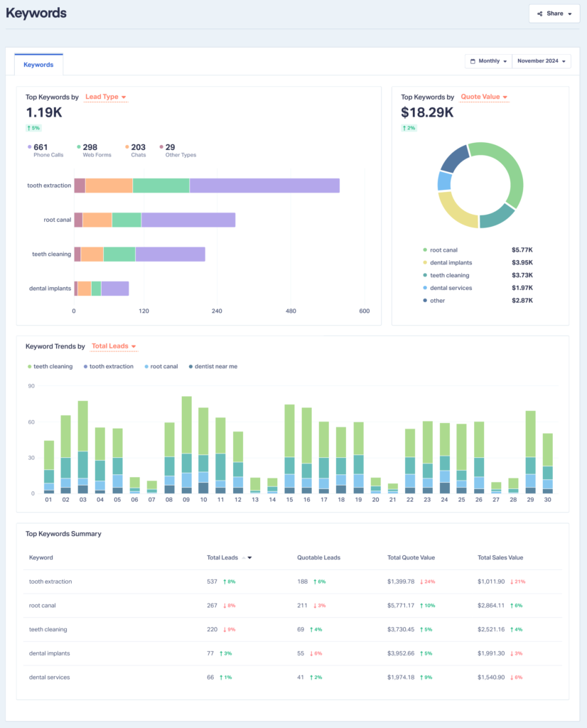Select dental implants in donut legend
The height and width of the screenshot is (728, 587).
click(451, 263)
